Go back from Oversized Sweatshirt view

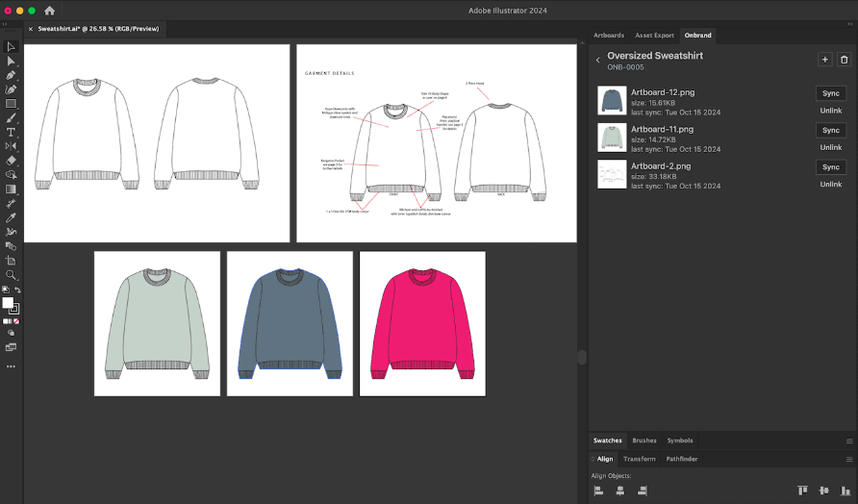tap(597, 61)
